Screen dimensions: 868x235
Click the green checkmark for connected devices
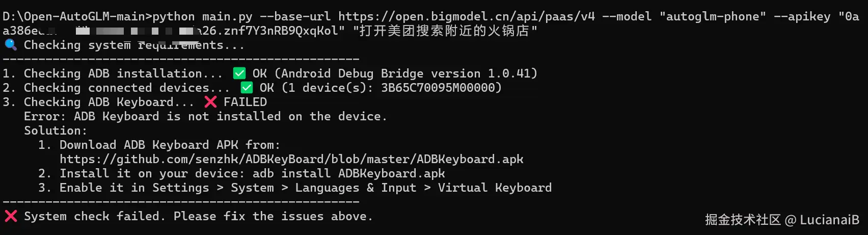247,88
